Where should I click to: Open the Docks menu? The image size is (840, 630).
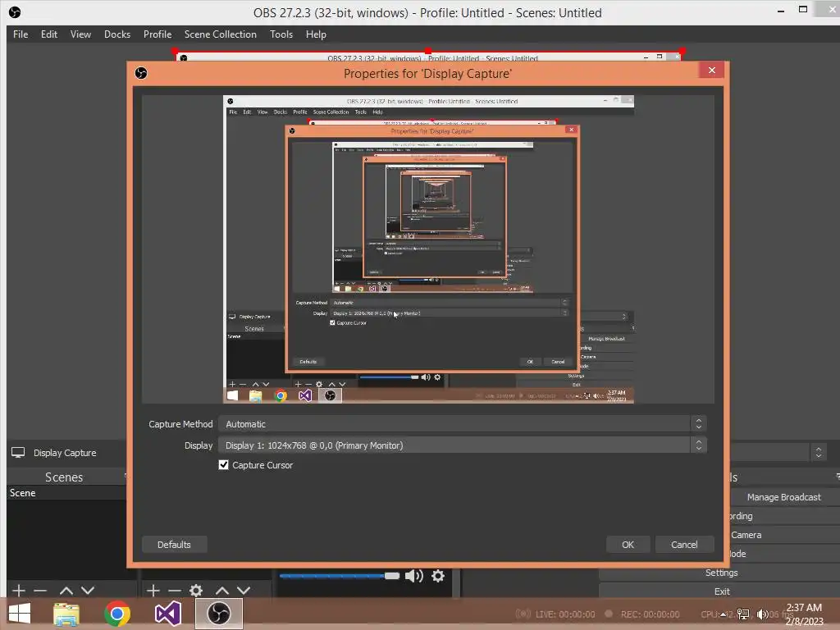click(116, 34)
